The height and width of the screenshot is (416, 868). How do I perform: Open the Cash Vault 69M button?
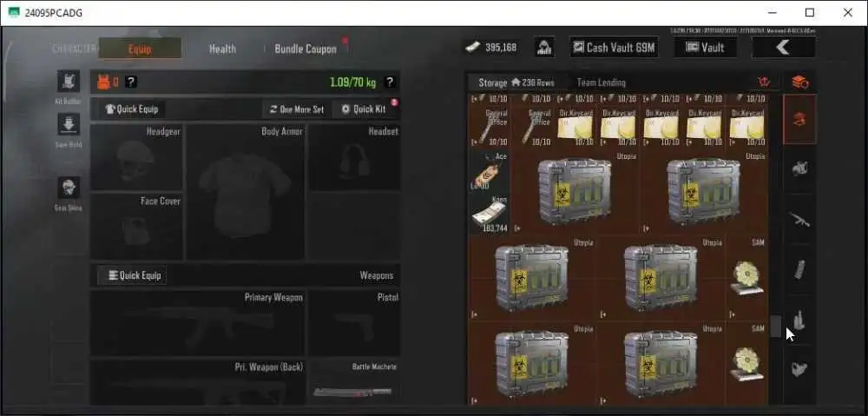point(614,48)
